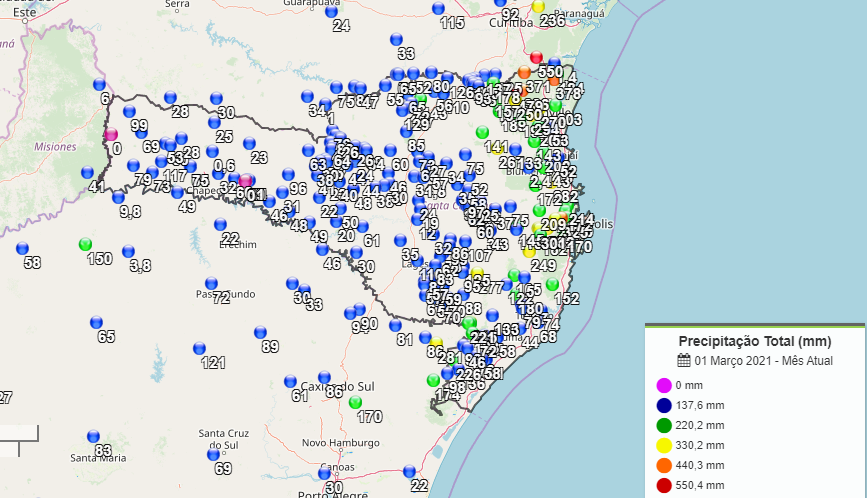Click the calendar icon in the legend

click(684, 361)
